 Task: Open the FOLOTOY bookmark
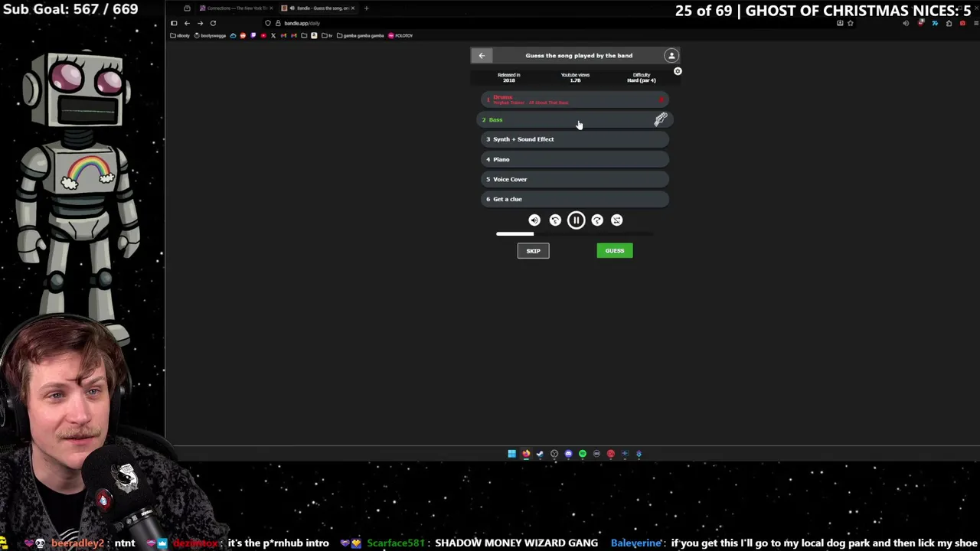tap(400, 35)
